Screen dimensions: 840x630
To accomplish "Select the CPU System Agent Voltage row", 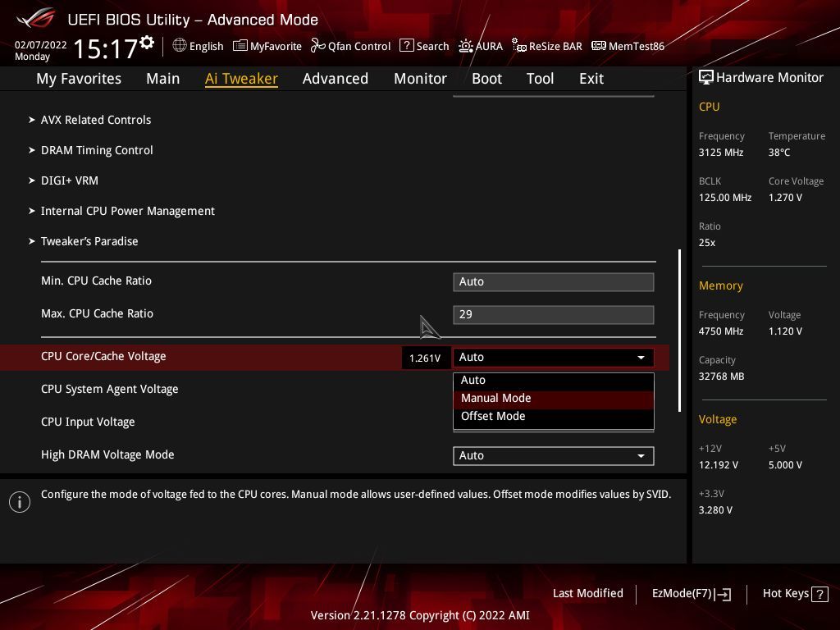I will tap(110, 390).
